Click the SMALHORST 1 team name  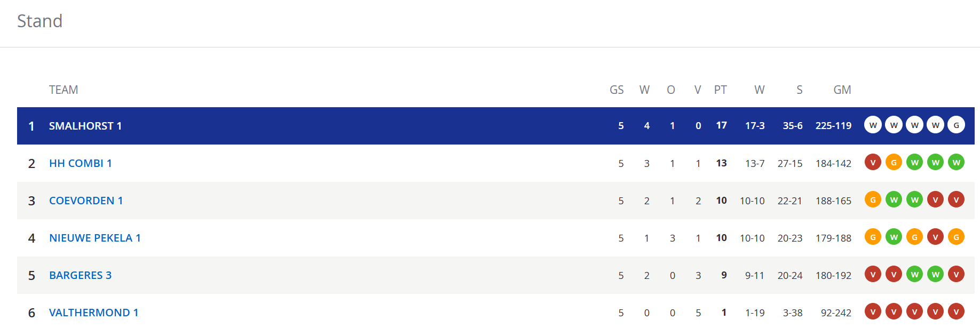click(x=85, y=126)
